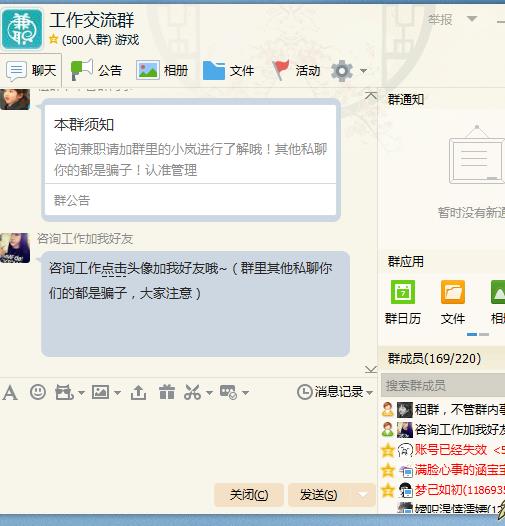Image resolution: width=505 pixels, height=526 pixels.
Task: Click admin icon beside 咨询工作加我好友 member
Action: 388,429
